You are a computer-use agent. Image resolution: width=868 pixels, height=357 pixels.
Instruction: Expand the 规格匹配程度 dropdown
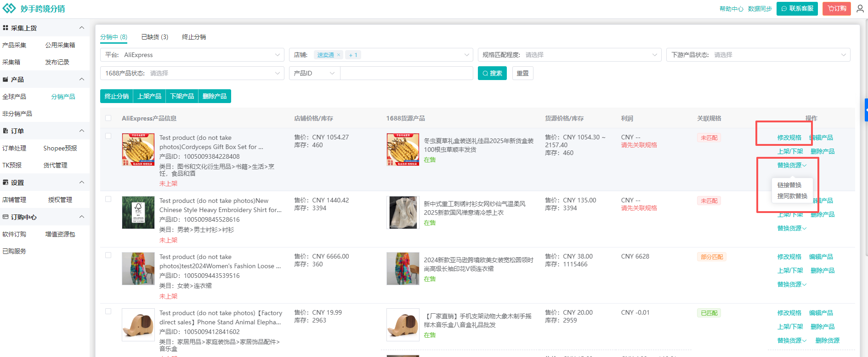click(x=569, y=55)
